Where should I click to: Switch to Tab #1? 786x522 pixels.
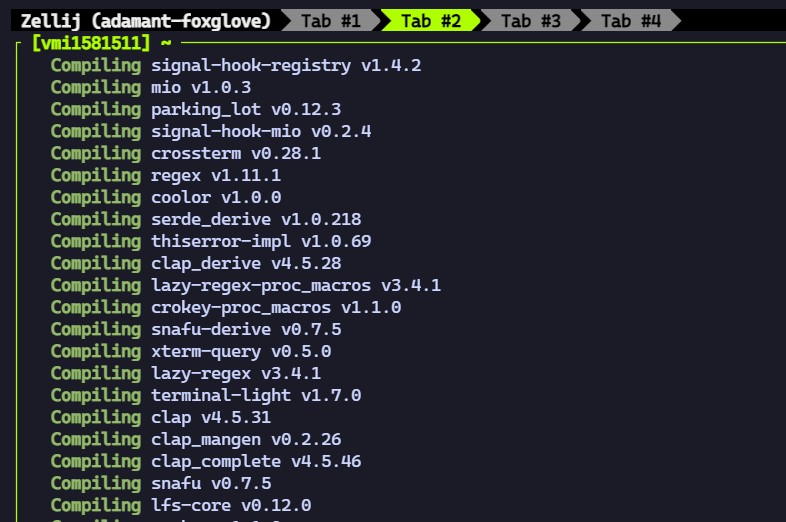pyautogui.click(x=330, y=20)
